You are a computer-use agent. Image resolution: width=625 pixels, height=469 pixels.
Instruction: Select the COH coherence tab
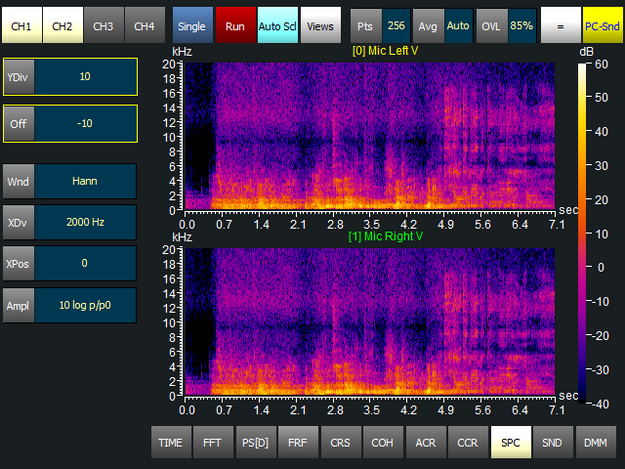pyautogui.click(x=383, y=441)
